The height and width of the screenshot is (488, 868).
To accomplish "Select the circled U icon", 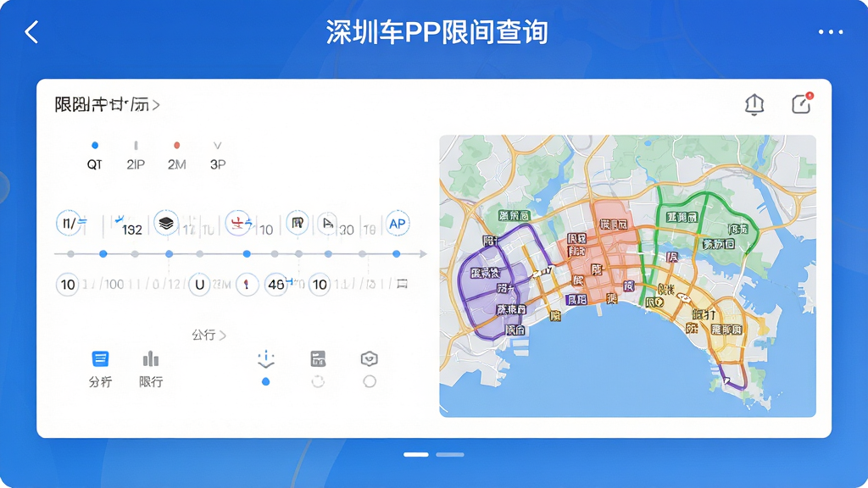I will click(x=199, y=285).
